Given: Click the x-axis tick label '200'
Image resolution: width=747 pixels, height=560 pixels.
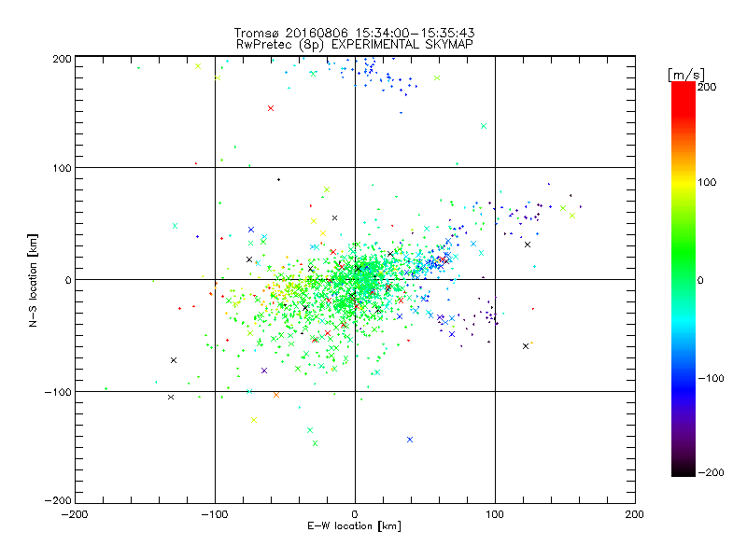Looking at the screenshot, I should pos(635,514).
